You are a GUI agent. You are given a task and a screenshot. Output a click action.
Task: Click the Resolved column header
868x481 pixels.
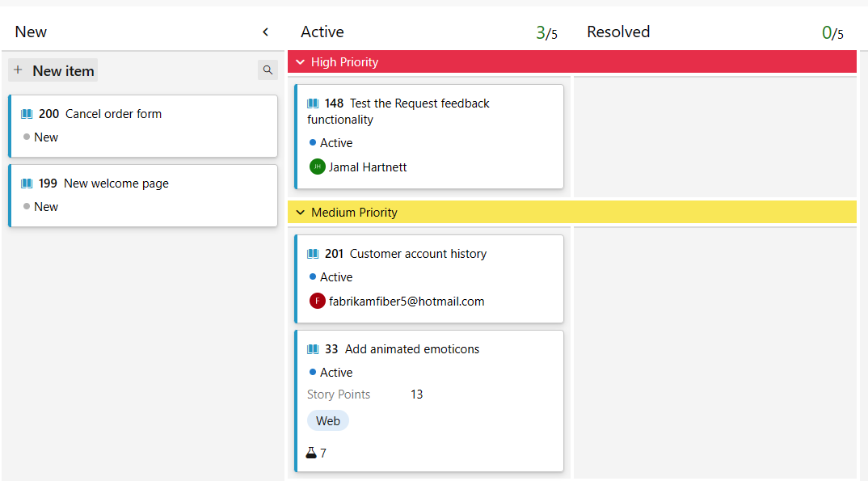(618, 32)
